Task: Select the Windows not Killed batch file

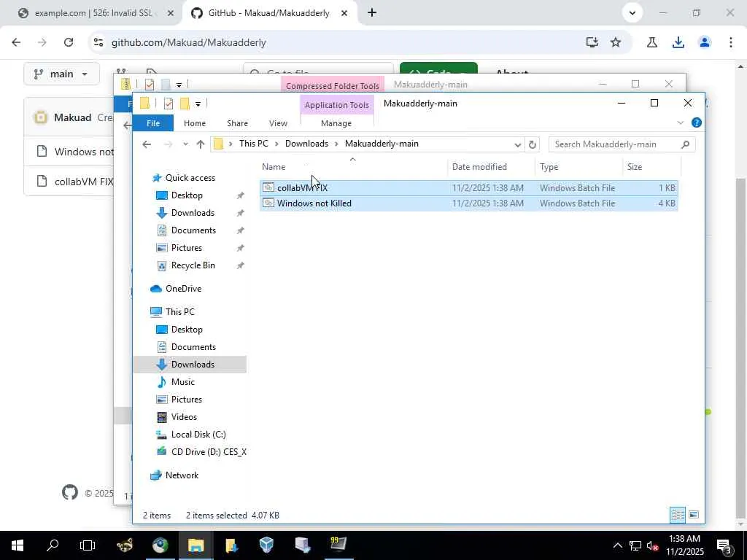Action: coord(469,203)
